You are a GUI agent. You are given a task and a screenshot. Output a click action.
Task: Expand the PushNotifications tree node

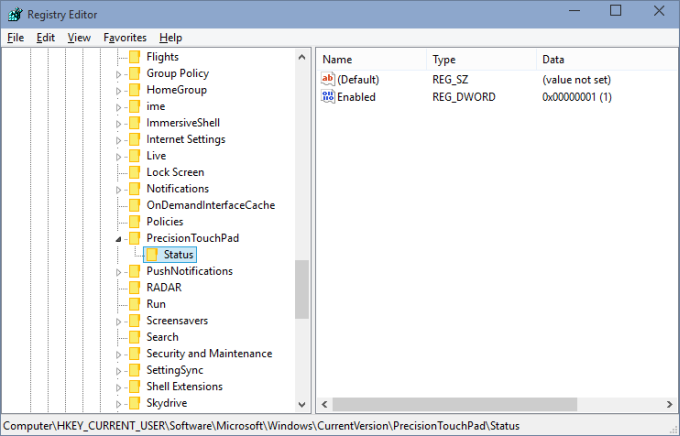119,271
